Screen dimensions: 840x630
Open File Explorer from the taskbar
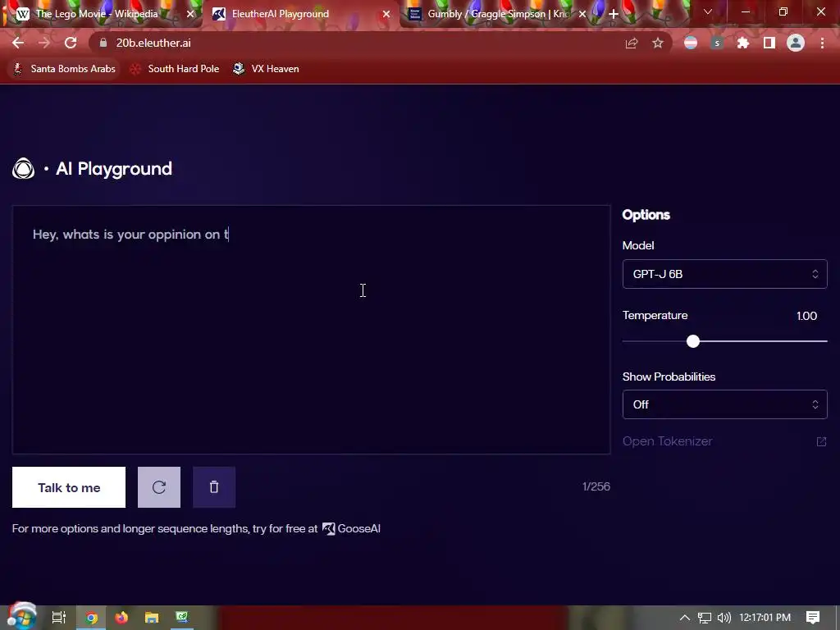point(152,618)
